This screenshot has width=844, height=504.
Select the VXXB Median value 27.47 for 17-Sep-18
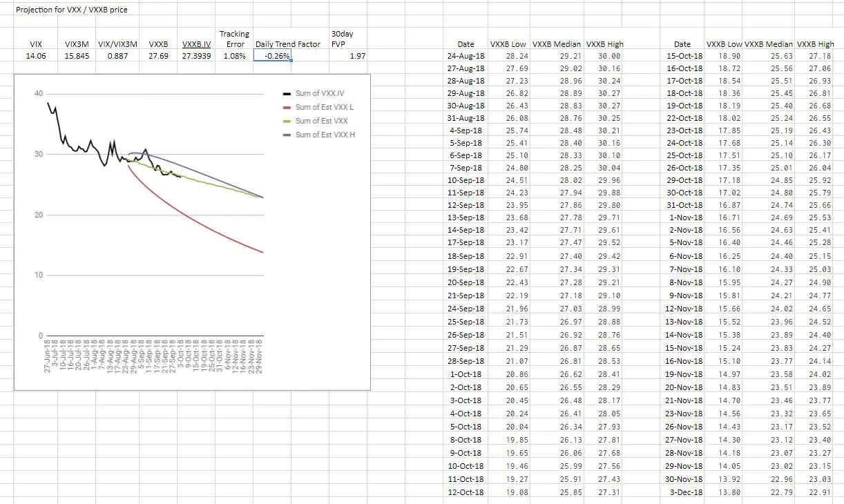pos(570,242)
